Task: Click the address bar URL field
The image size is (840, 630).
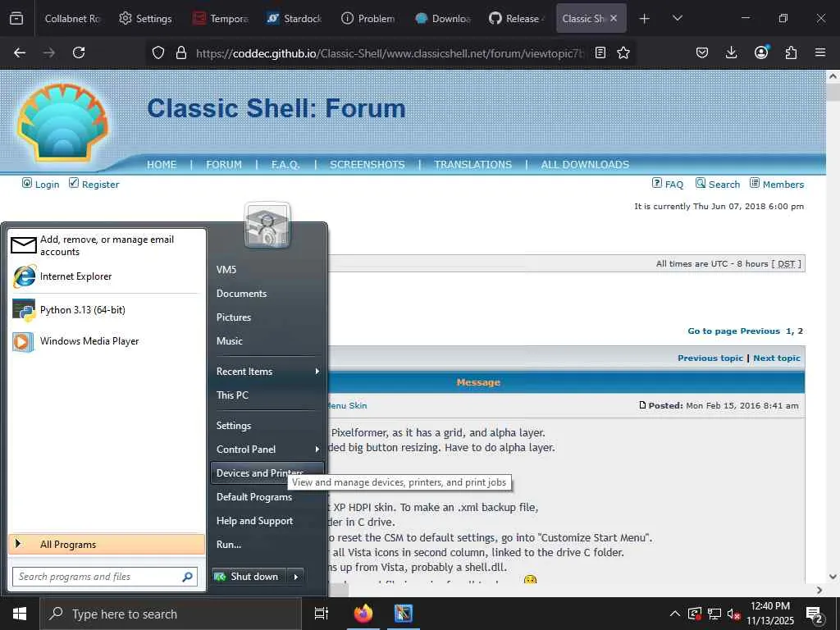Action: pos(390,52)
